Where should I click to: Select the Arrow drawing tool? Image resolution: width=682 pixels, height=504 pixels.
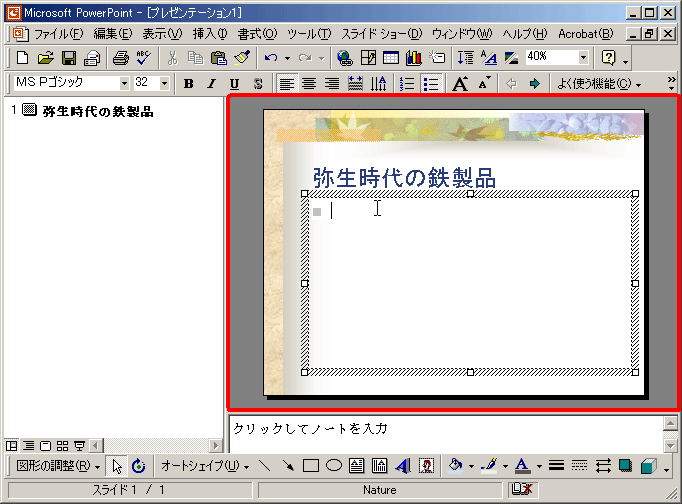coord(288,466)
